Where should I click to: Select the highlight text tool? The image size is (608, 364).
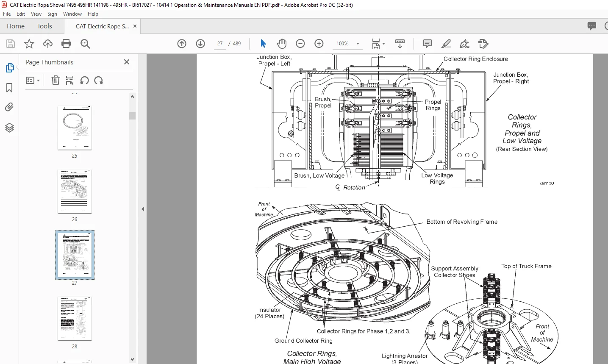point(446,44)
